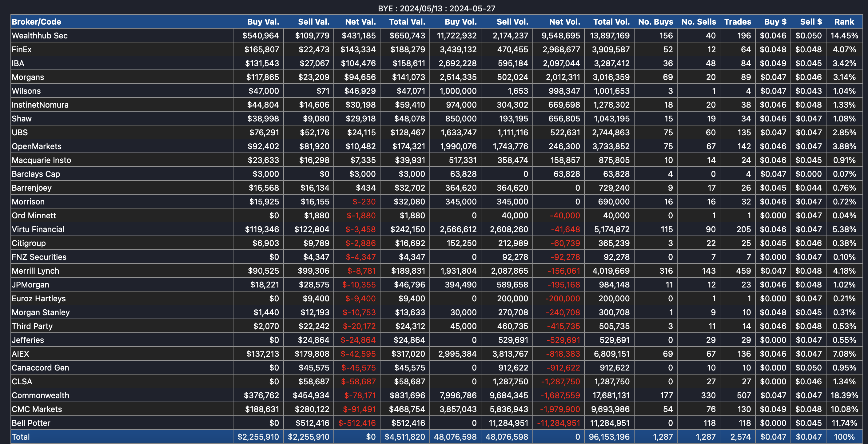Click the Virtu Financial broker name

(x=38, y=229)
